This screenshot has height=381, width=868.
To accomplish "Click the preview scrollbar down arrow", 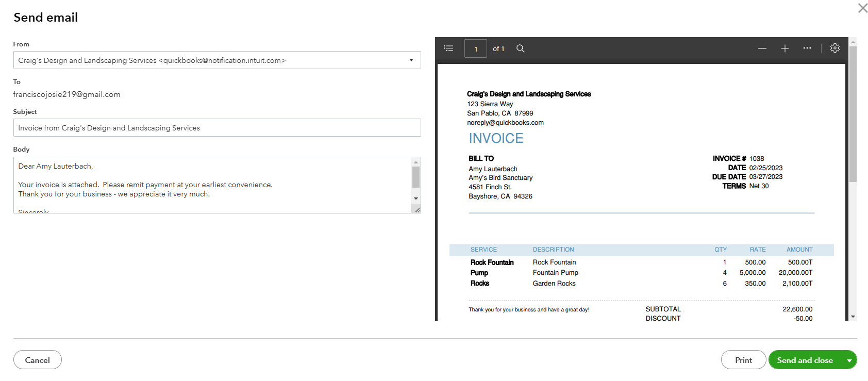I will click(x=853, y=317).
